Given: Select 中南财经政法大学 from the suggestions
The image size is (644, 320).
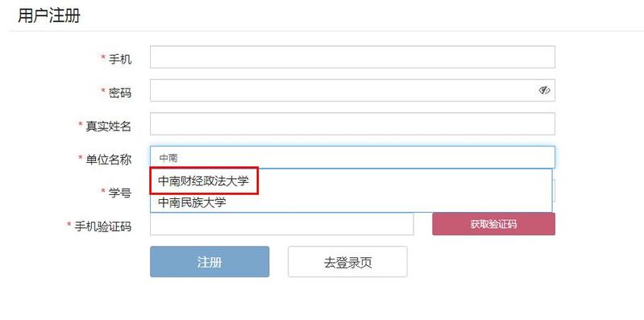Looking at the screenshot, I should (x=204, y=181).
